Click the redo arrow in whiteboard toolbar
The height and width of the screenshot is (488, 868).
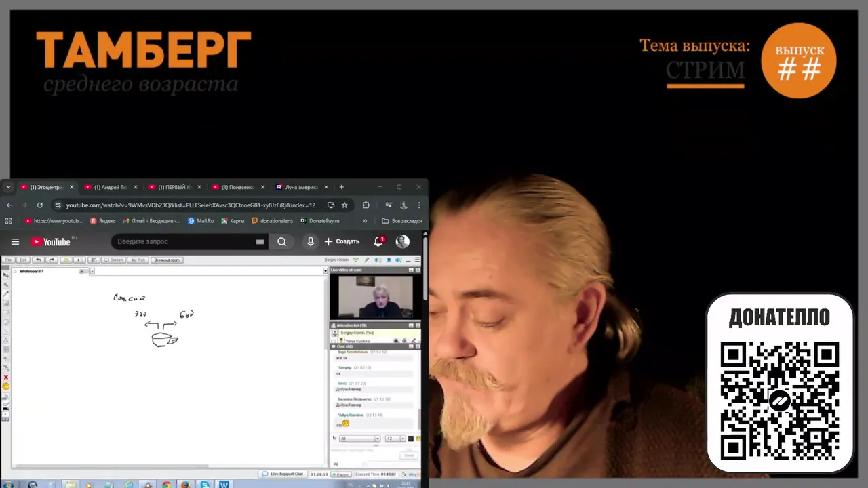[x=52, y=260]
